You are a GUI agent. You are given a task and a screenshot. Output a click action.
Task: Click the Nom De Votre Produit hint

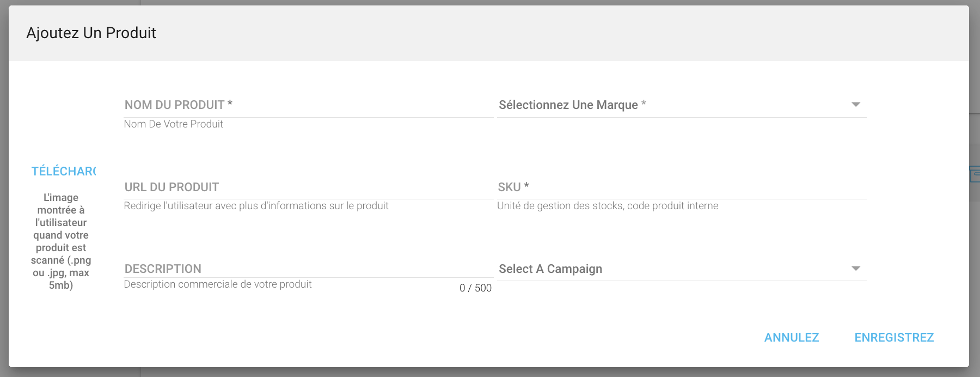[x=173, y=124]
